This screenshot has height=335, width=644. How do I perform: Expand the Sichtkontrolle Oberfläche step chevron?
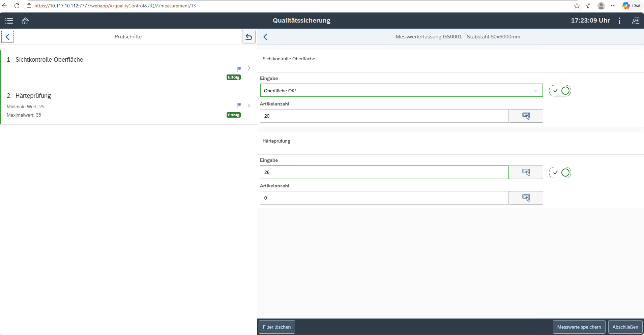(249, 68)
